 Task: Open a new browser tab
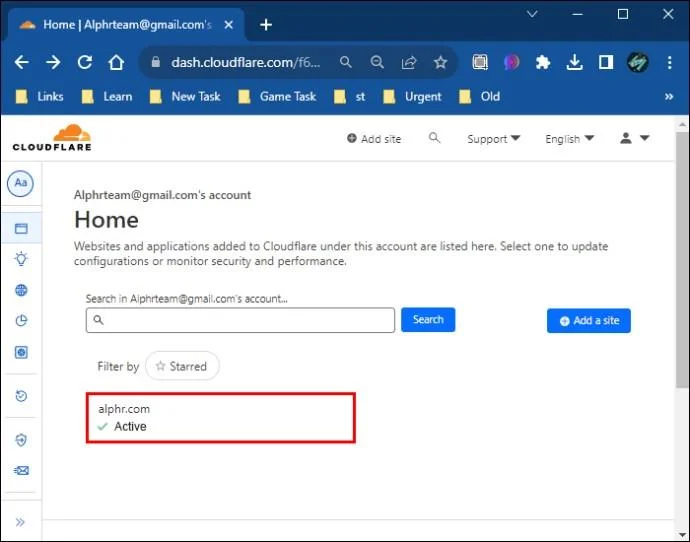(x=266, y=25)
